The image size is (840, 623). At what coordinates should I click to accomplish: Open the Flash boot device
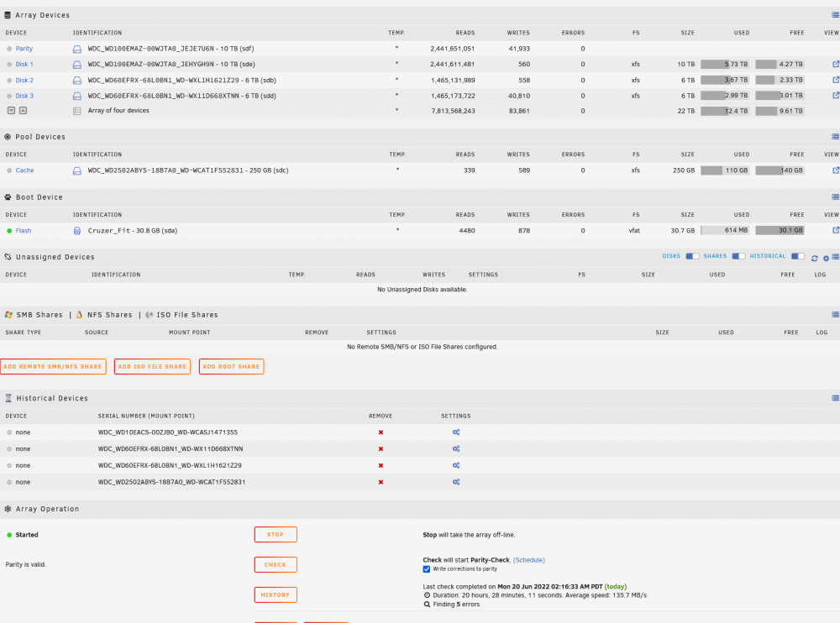pos(24,231)
